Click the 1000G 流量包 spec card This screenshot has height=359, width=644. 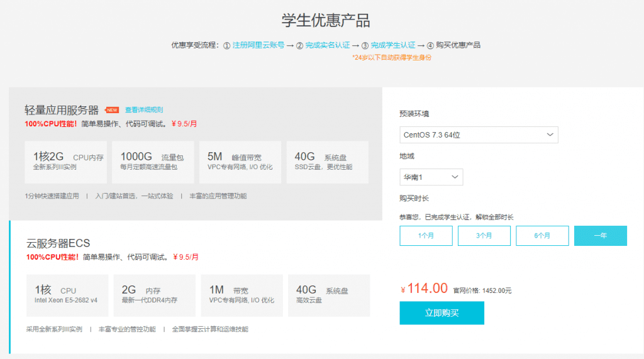(153, 162)
